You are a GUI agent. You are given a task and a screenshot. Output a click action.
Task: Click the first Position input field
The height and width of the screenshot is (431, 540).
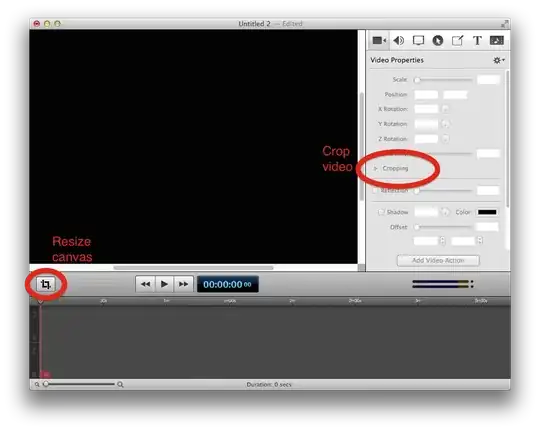426,94
